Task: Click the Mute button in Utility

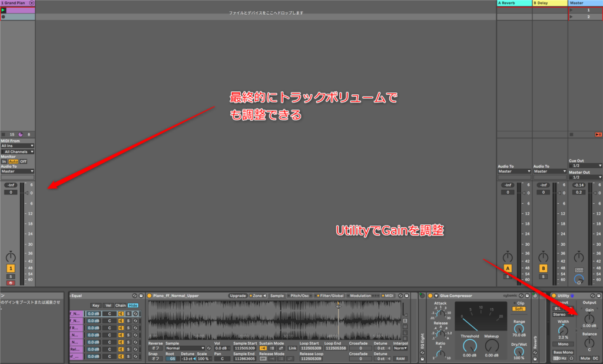Action: [585, 358]
